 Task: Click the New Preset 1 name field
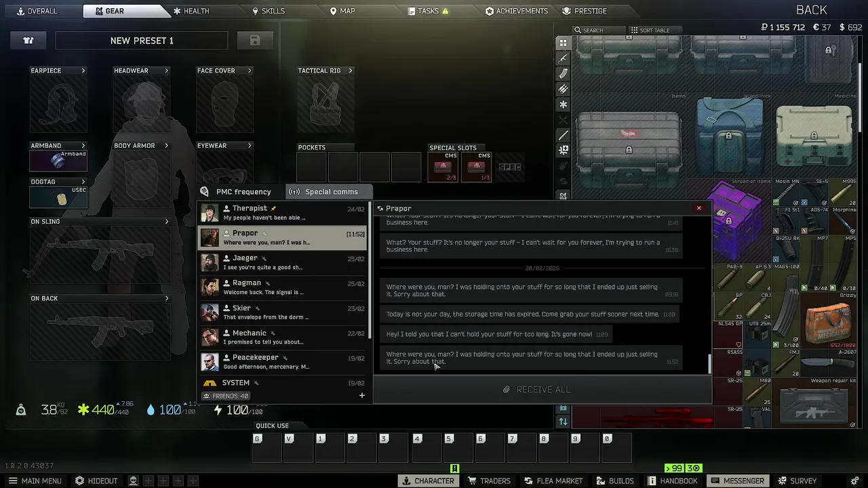[x=142, y=41]
